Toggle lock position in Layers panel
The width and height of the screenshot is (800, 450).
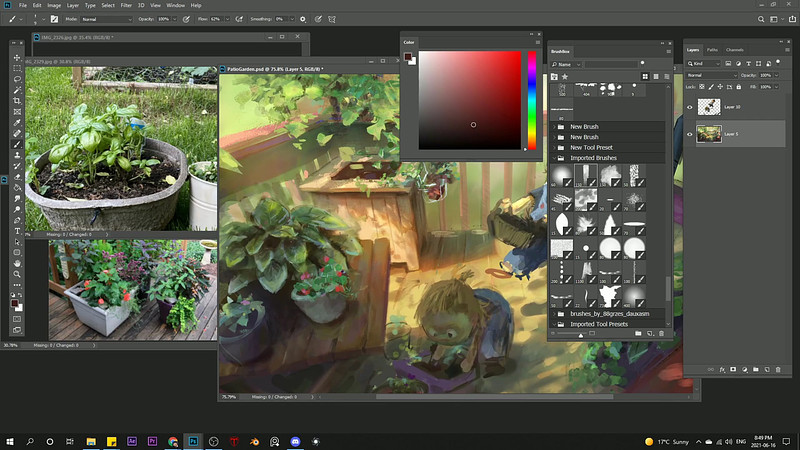pyautogui.click(x=720, y=87)
